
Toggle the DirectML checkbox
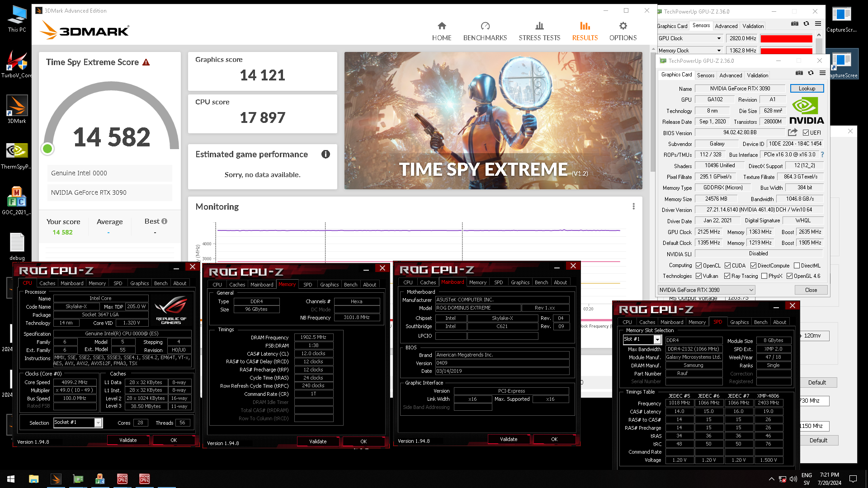click(x=797, y=266)
